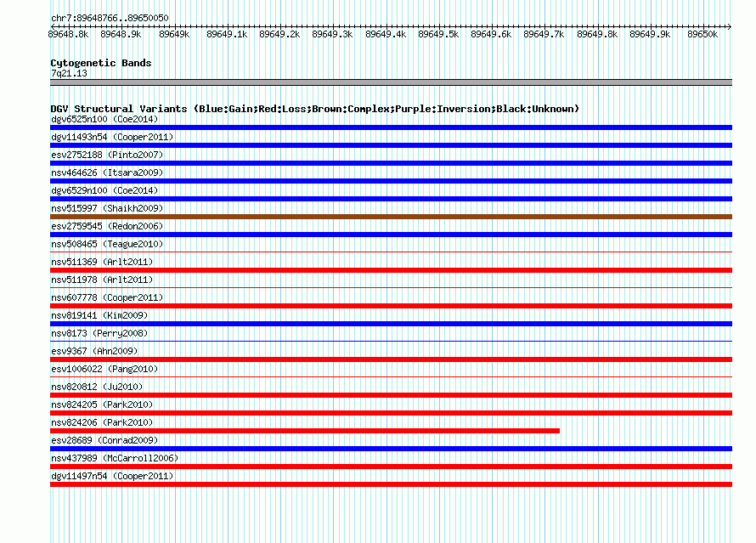
Task: Select the thin red line under nsv508465
Action: [391, 252]
